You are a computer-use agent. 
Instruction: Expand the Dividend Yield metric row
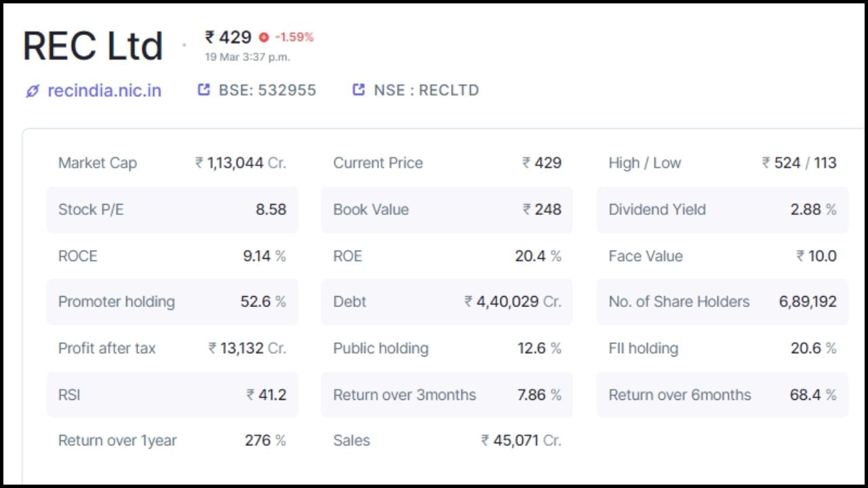click(x=722, y=209)
